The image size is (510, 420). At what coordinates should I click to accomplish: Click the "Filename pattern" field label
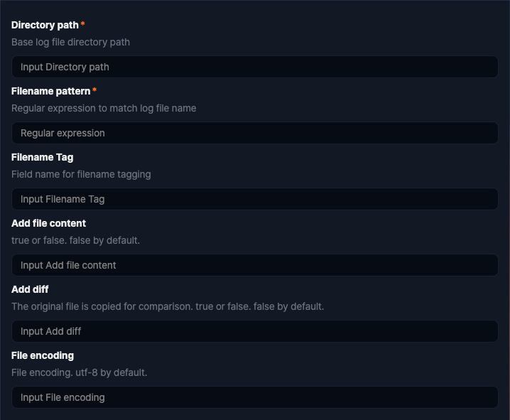click(50, 91)
